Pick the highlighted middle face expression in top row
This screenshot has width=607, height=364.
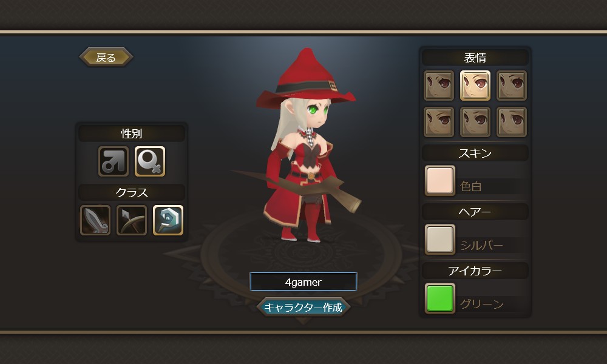(475, 86)
